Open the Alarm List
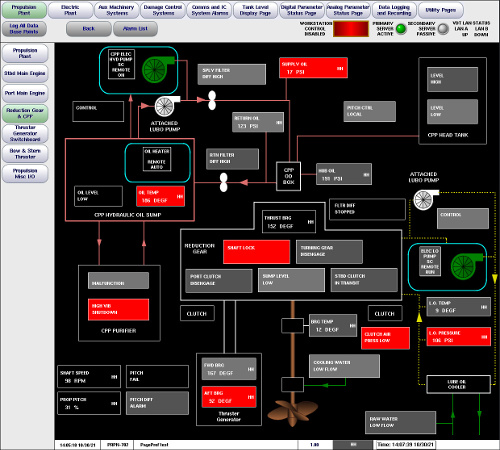The image size is (500, 450). [x=135, y=29]
